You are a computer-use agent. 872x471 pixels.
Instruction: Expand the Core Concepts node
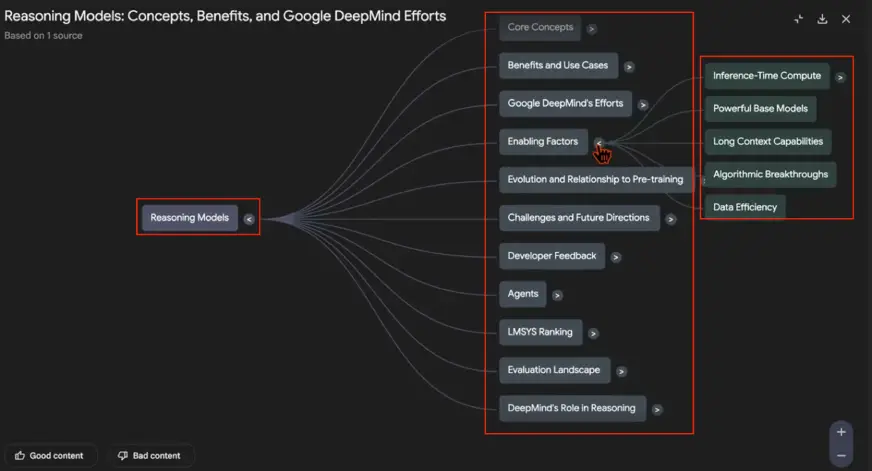click(592, 29)
